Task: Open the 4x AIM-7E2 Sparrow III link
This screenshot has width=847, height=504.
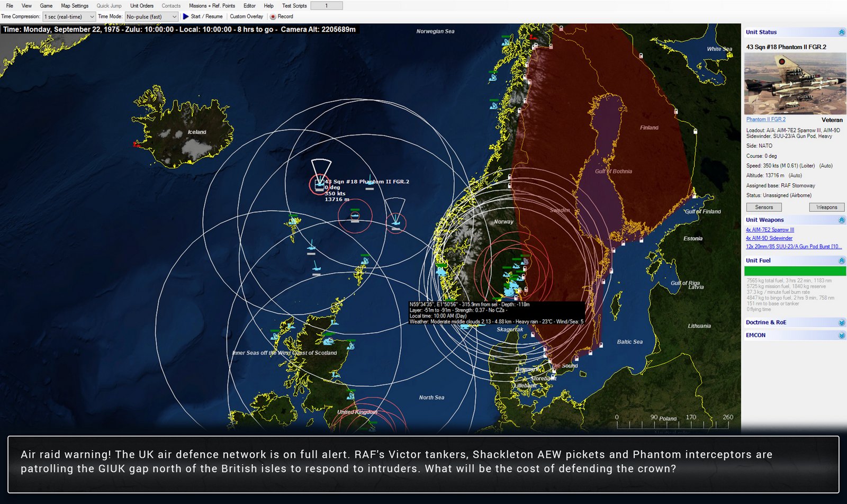Action: (x=770, y=230)
